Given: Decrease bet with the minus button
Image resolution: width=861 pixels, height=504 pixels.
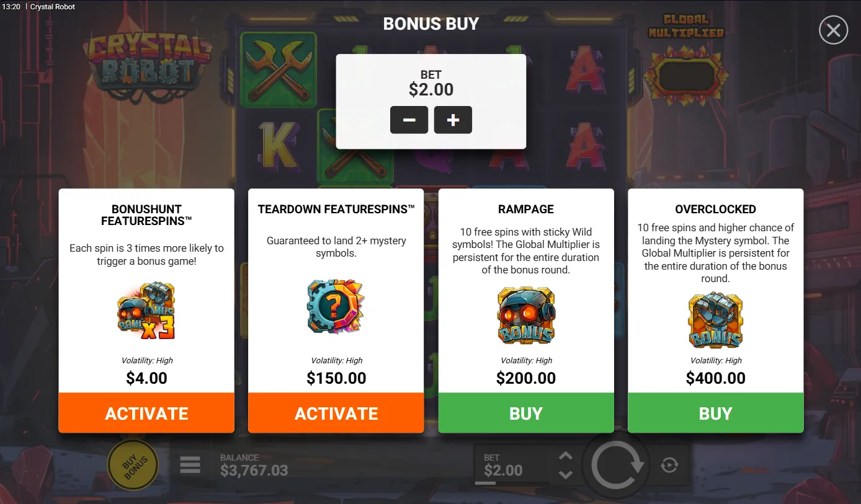Looking at the screenshot, I should click(409, 120).
